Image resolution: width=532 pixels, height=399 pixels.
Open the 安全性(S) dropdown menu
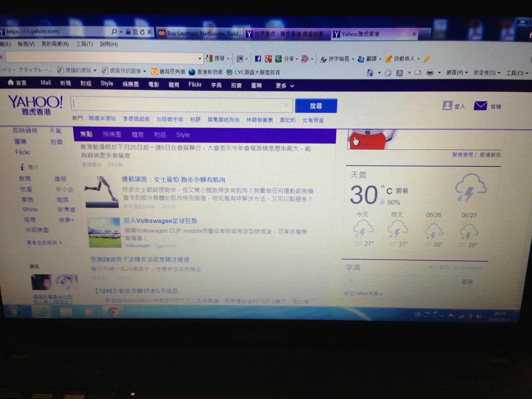pos(486,73)
